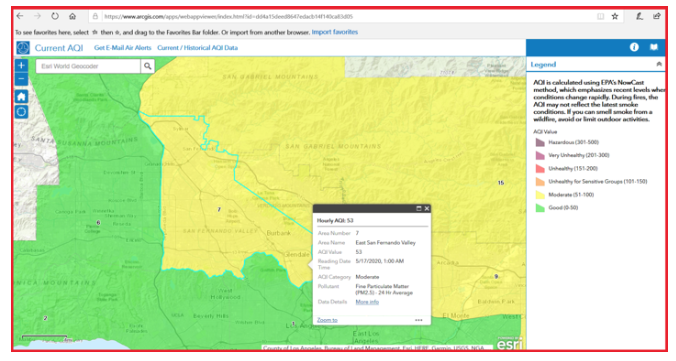Maximize the AQI popup window

(x=418, y=209)
